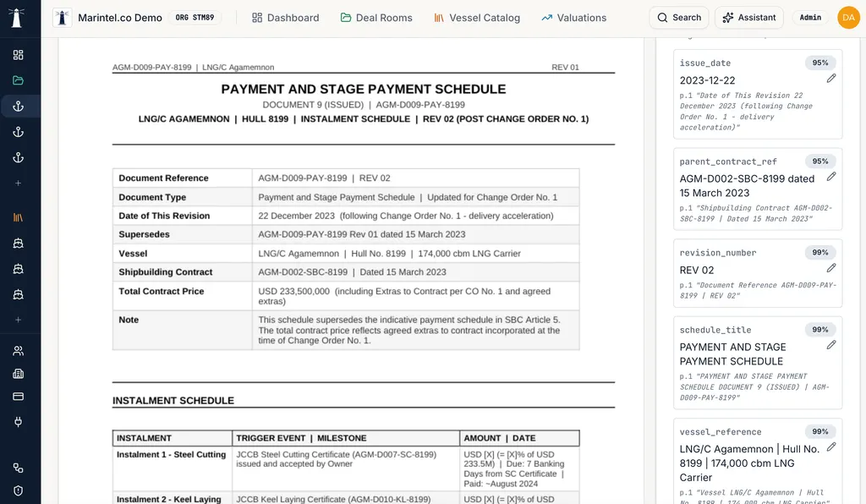Open the workflow nodes icon in the sidebar
The height and width of the screenshot is (504, 866).
pyautogui.click(x=19, y=468)
